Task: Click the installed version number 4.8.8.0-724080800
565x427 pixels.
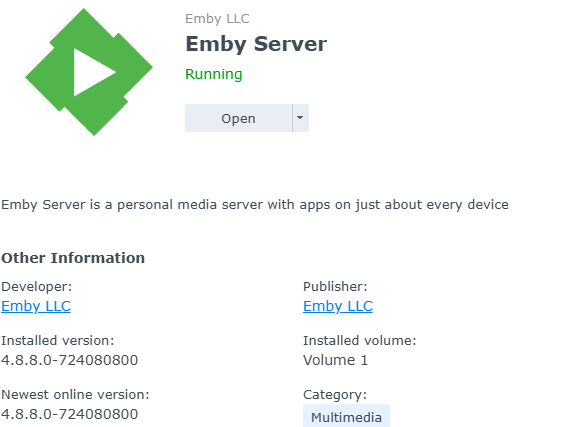Action: point(70,360)
